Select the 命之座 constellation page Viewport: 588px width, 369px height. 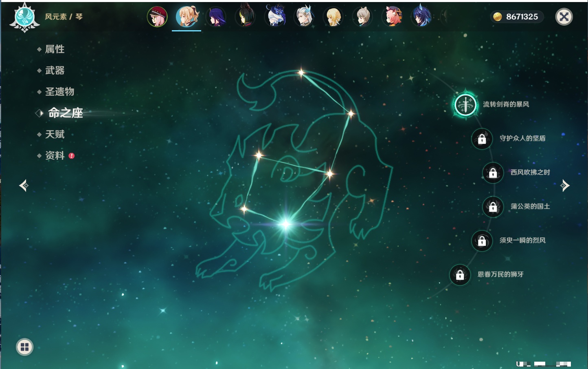(65, 113)
